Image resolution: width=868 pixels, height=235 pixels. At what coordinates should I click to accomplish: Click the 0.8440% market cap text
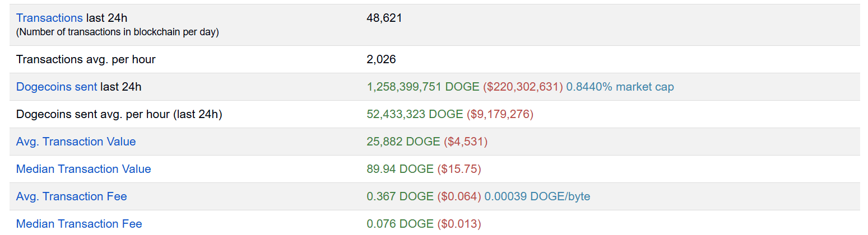[x=620, y=87]
